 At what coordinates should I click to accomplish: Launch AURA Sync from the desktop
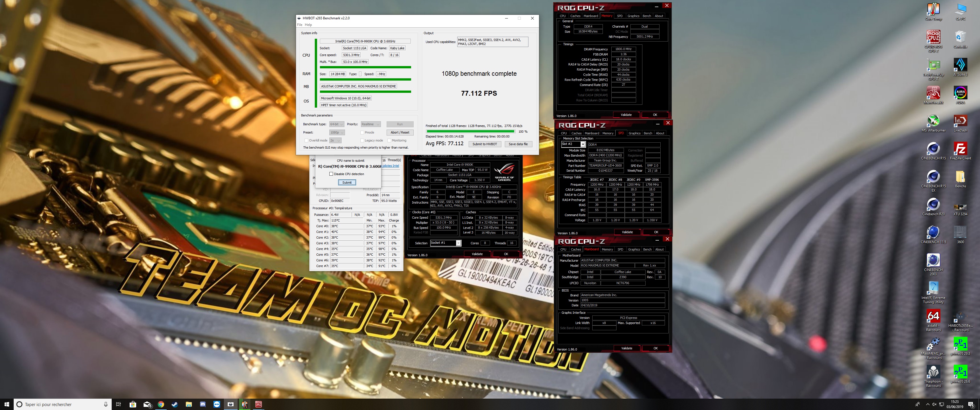(960, 95)
